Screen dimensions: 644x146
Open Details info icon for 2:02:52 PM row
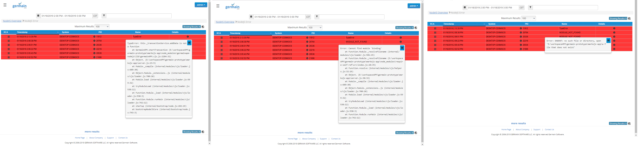[614, 49]
